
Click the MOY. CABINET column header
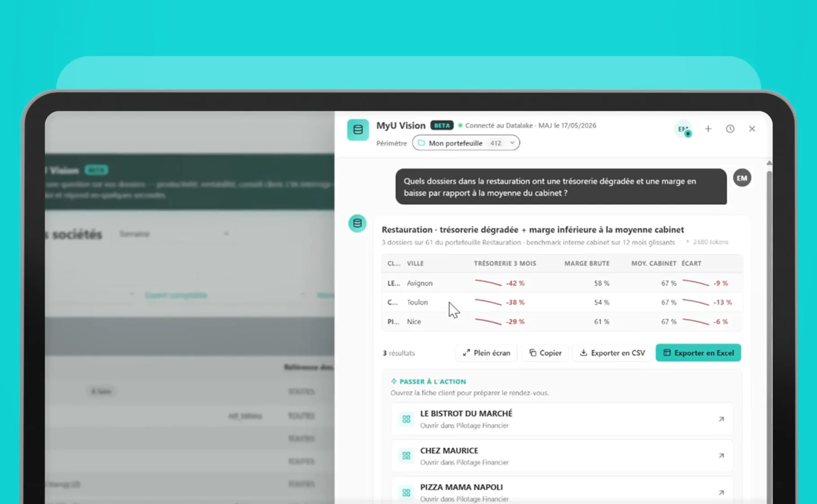tap(654, 263)
